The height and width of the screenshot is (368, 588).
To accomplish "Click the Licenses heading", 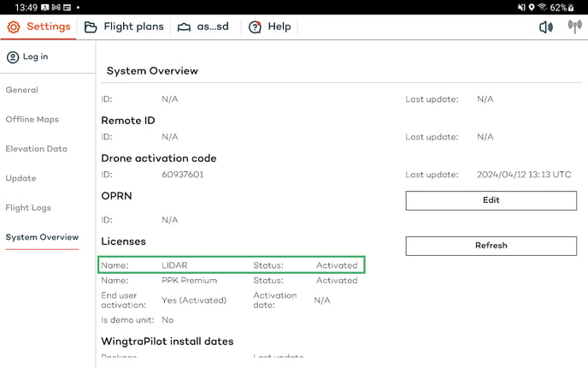I will click(123, 241).
